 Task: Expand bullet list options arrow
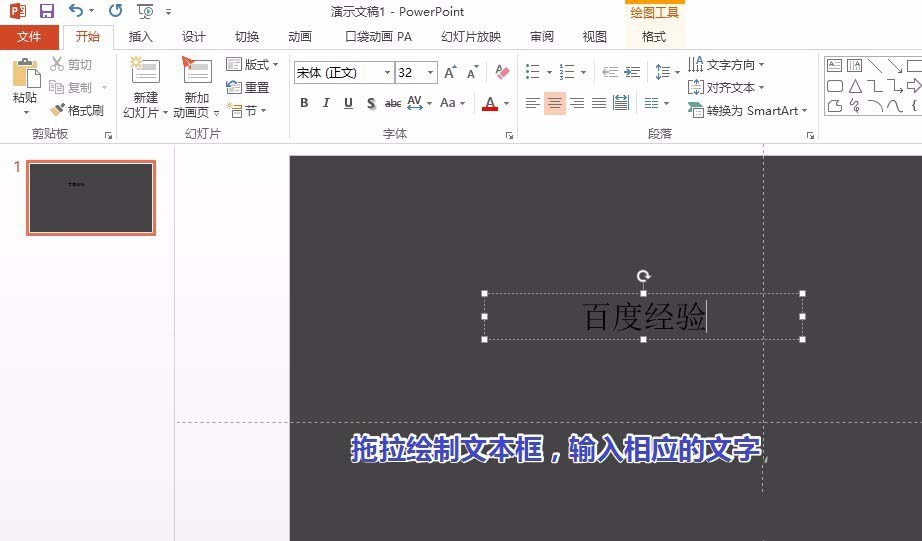[x=549, y=72]
